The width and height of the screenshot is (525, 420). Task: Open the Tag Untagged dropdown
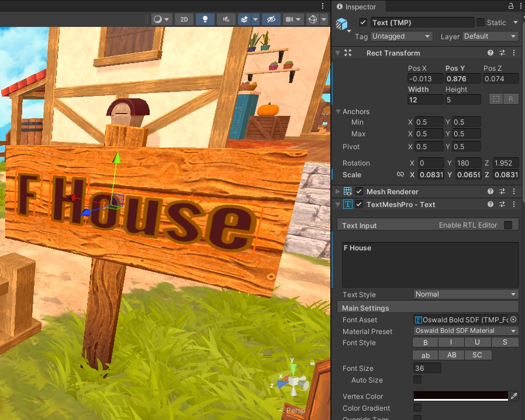tap(401, 36)
